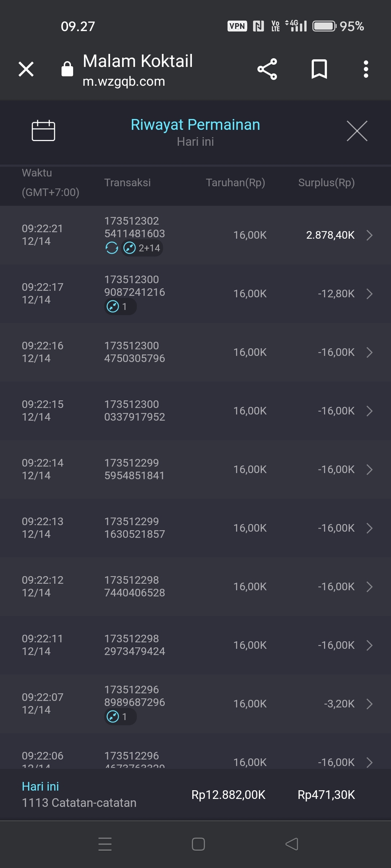Tap the free-spin refresh icon on first record
The height and width of the screenshot is (868, 391).
coord(112,248)
